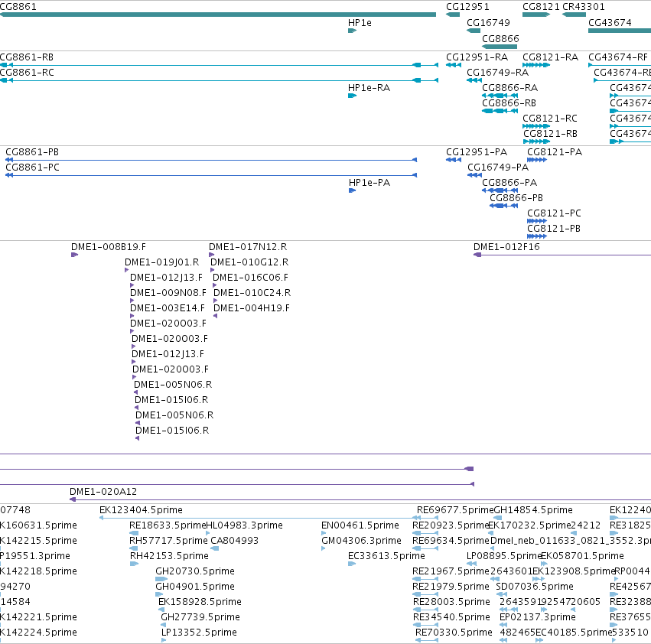
Task: Click the CG16749-RA transcript label
Action: pos(497,73)
